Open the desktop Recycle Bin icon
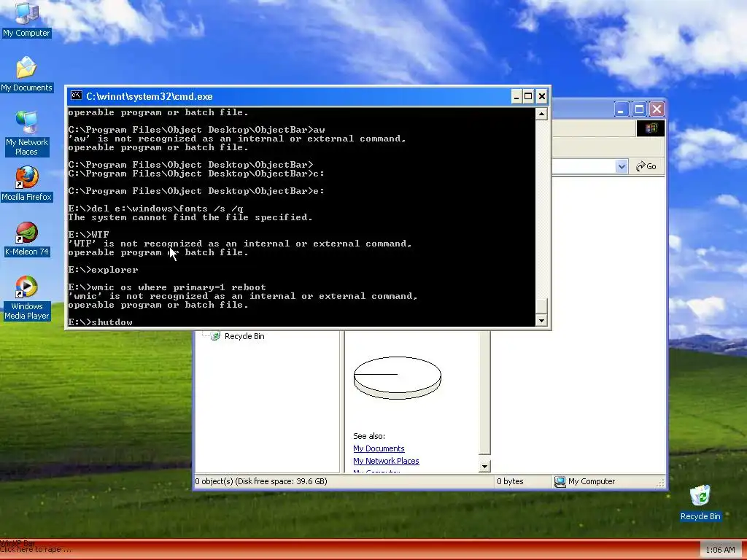Viewport: 747px width, 560px height. [700, 503]
